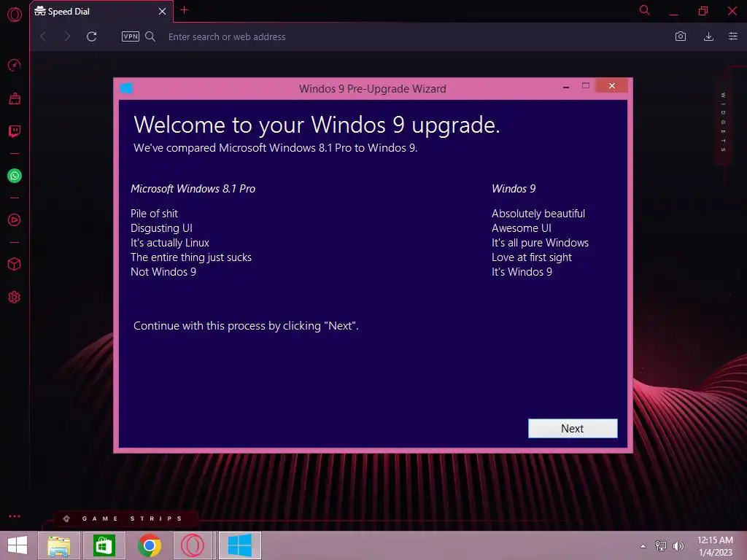Image resolution: width=747 pixels, height=560 pixels.
Task: Open the three-dots sidebar setup menu
Action: pos(15,516)
